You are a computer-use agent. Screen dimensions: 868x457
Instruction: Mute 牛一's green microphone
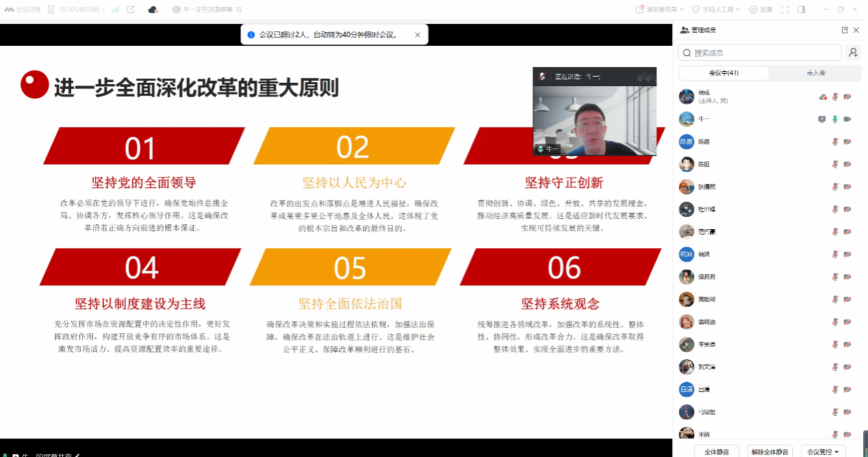[x=834, y=119]
